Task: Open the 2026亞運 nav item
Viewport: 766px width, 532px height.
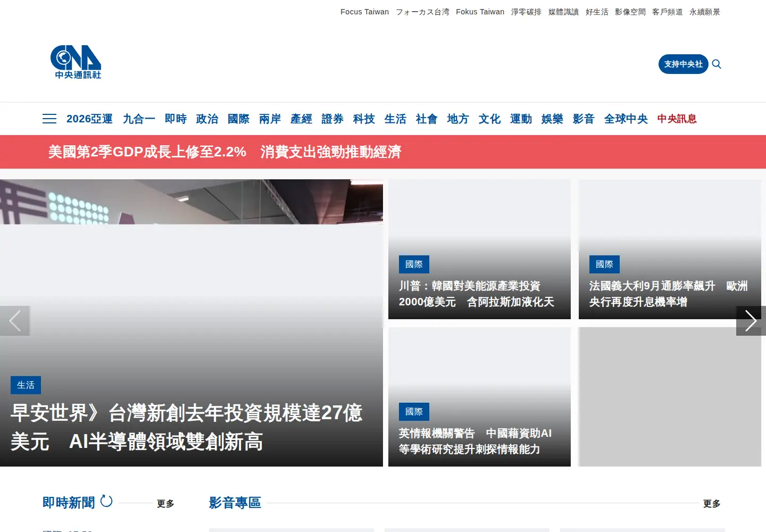Action: click(x=89, y=119)
